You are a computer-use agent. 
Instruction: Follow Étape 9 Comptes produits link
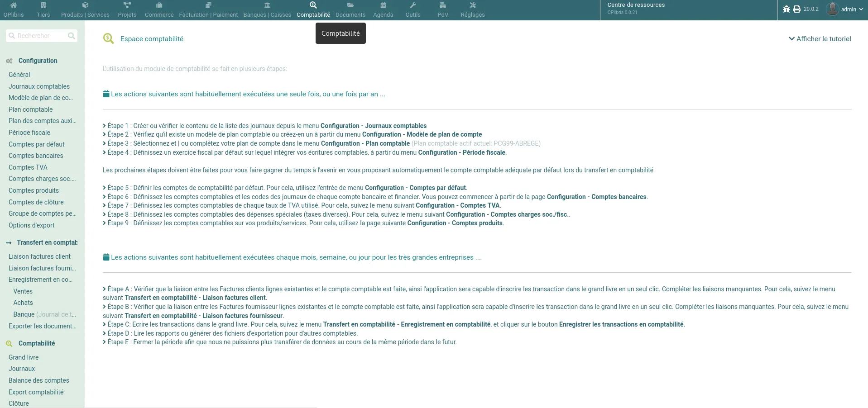point(455,223)
